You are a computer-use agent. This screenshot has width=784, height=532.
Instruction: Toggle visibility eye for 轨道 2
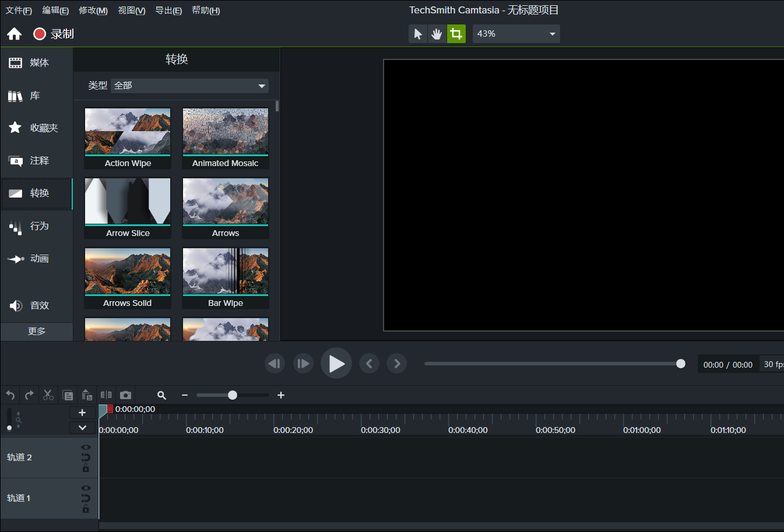click(86, 448)
